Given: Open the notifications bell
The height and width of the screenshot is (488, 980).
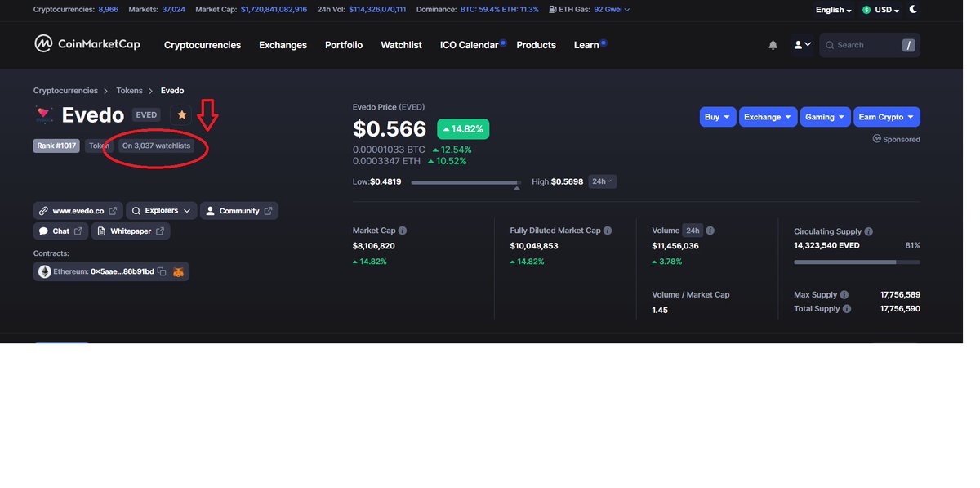Looking at the screenshot, I should click(773, 45).
